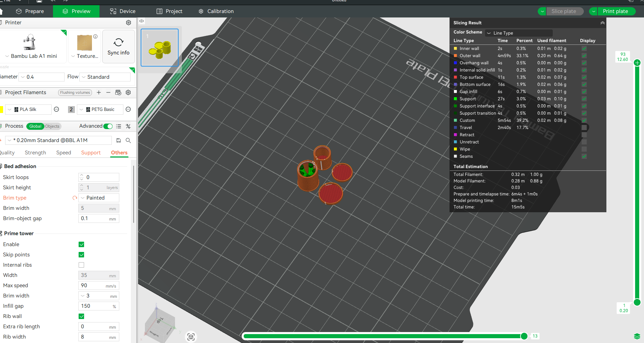Click the Print plate button
Viewport: 644px width, 343px height.
[x=615, y=11]
